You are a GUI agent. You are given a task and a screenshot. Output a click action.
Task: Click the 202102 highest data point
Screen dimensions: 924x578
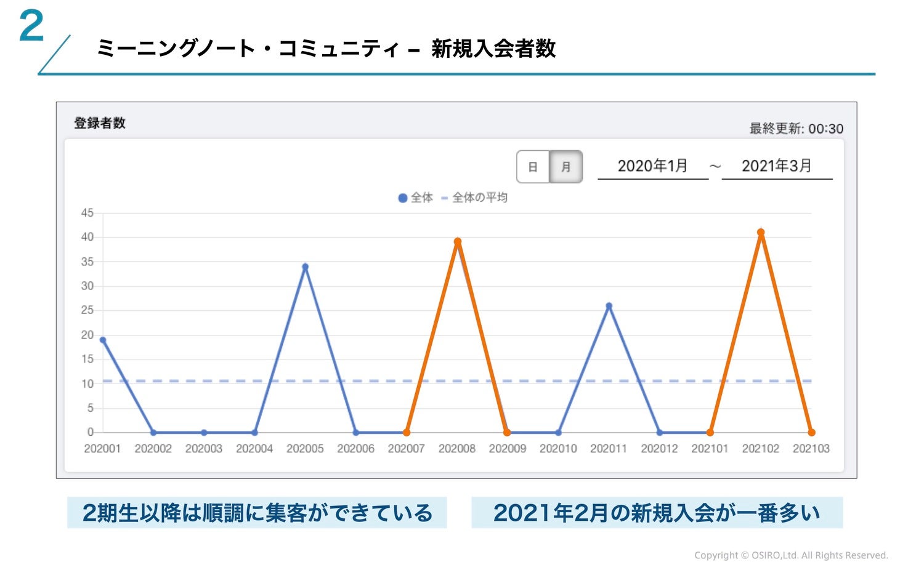pyautogui.click(x=761, y=233)
